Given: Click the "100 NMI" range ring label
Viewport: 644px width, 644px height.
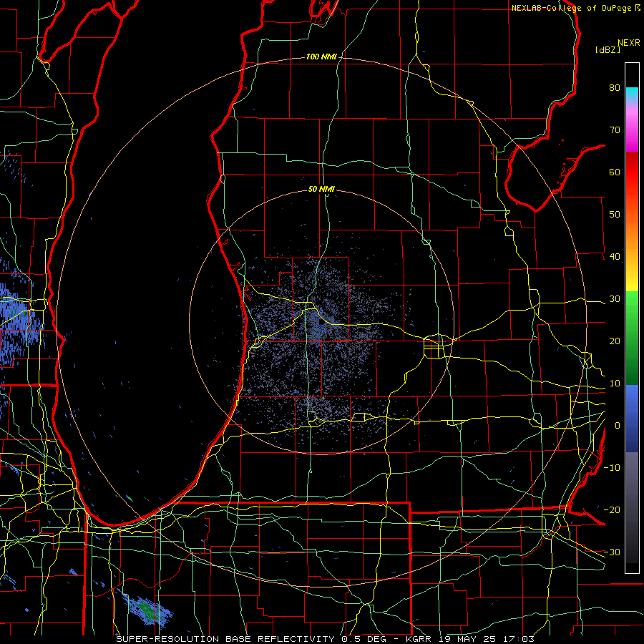Looking at the screenshot, I should (321, 57).
